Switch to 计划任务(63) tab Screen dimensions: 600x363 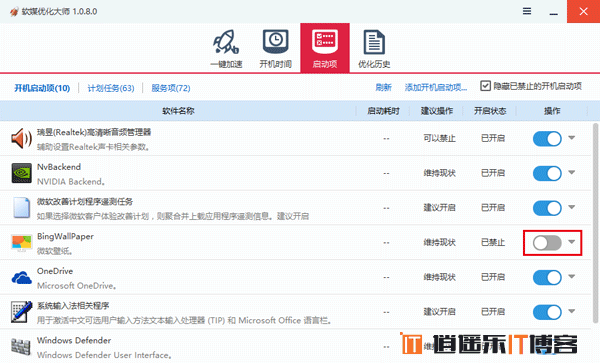point(111,88)
